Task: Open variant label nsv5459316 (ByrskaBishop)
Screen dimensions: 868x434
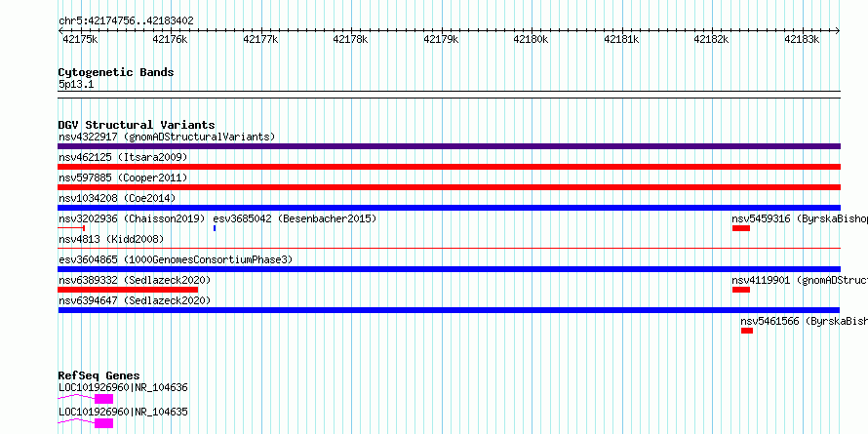Action: [x=800, y=219]
